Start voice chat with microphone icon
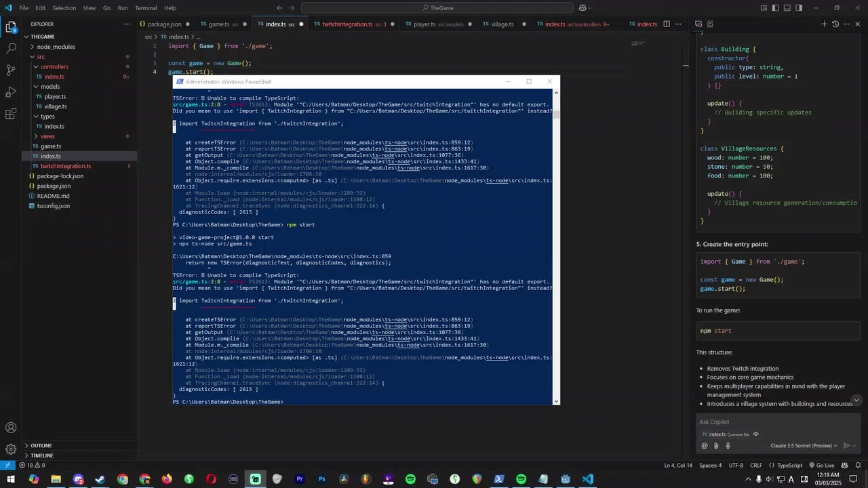868x488 pixels. (728, 445)
